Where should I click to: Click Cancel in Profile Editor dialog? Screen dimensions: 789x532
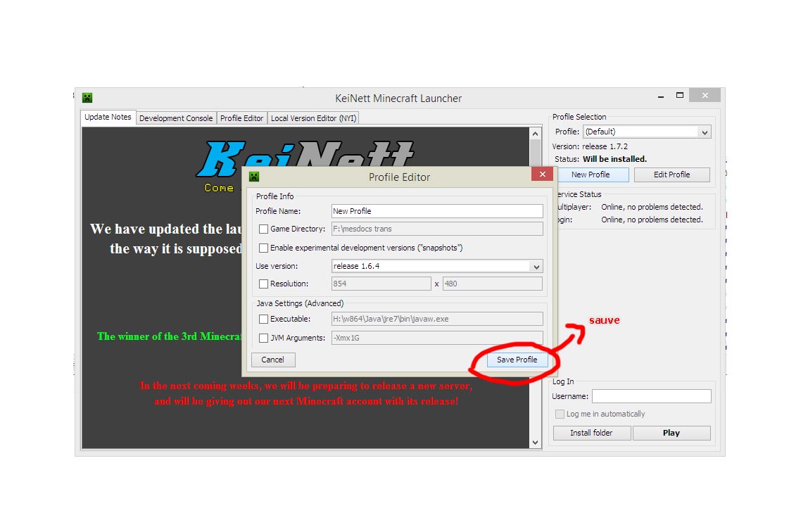pos(272,360)
